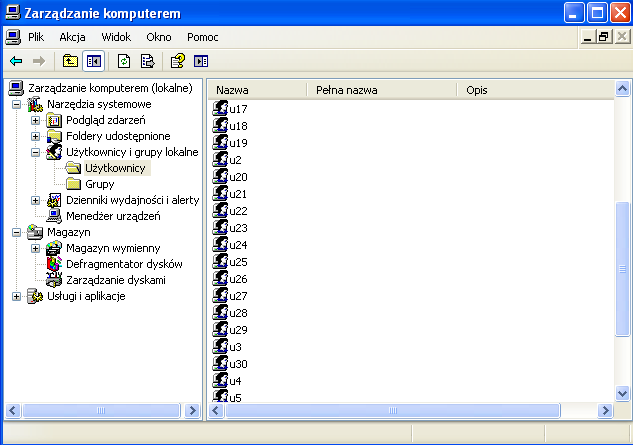Click user icon for u17
Screen dimensions: 633x445
tap(220, 109)
